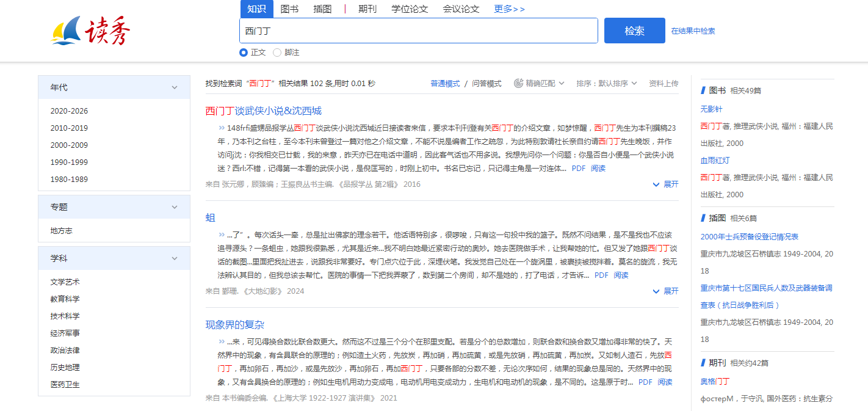
Task: Open the result 西门丁谈武侠小说&沈西城
Action: (x=264, y=111)
